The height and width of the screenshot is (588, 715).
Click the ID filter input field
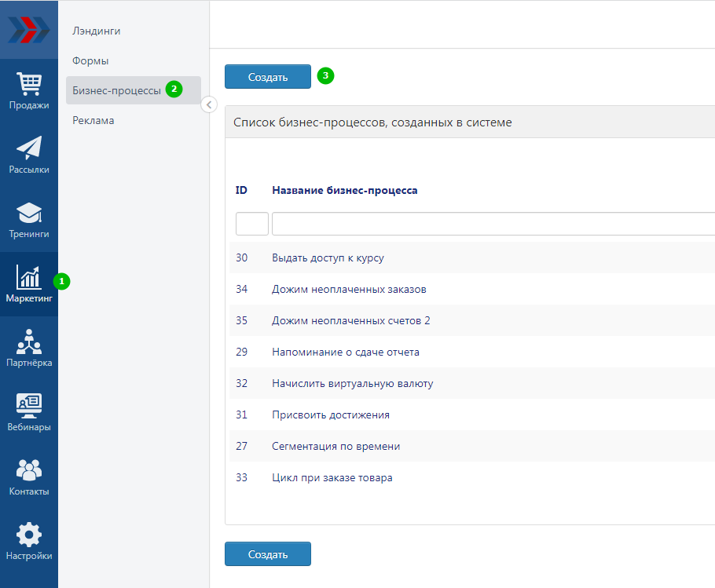(x=251, y=224)
